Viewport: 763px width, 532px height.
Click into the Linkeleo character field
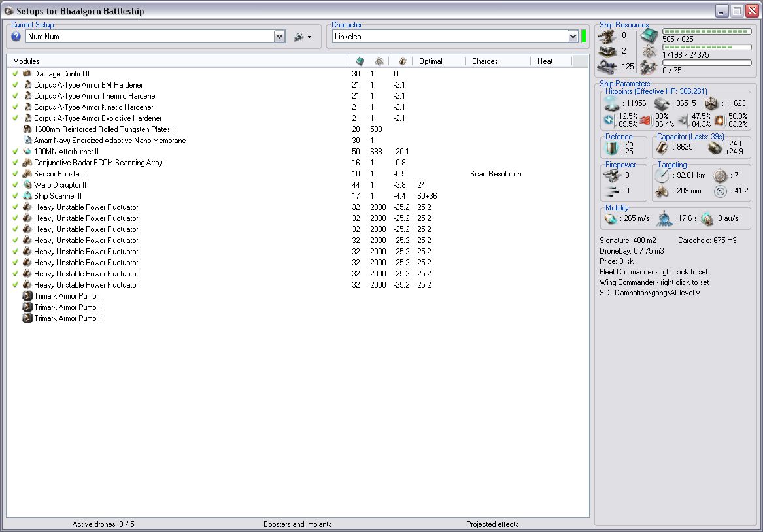(x=450, y=37)
